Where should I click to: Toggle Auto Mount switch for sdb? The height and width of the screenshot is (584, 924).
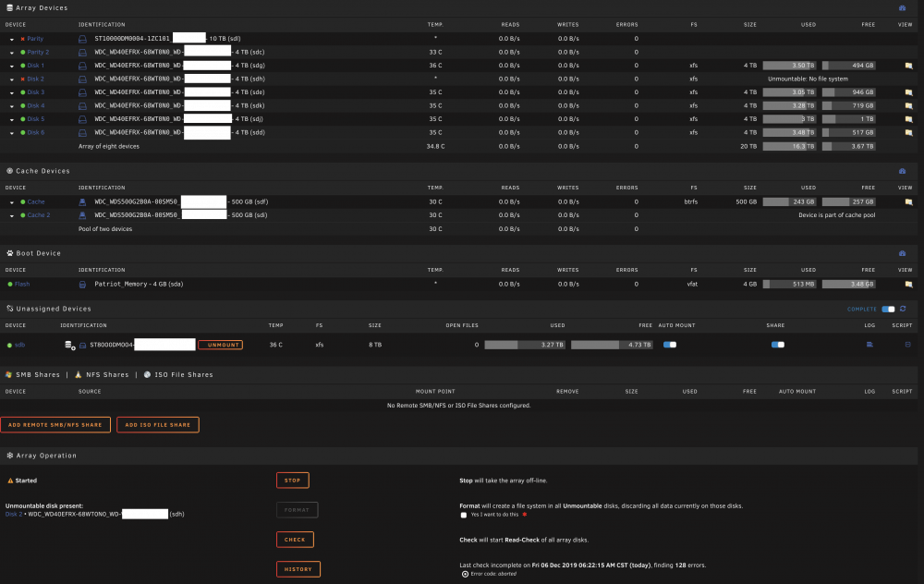coord(669,345)
